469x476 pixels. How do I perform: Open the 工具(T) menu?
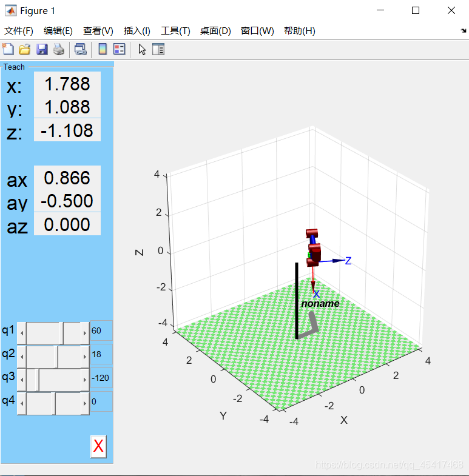175,31
